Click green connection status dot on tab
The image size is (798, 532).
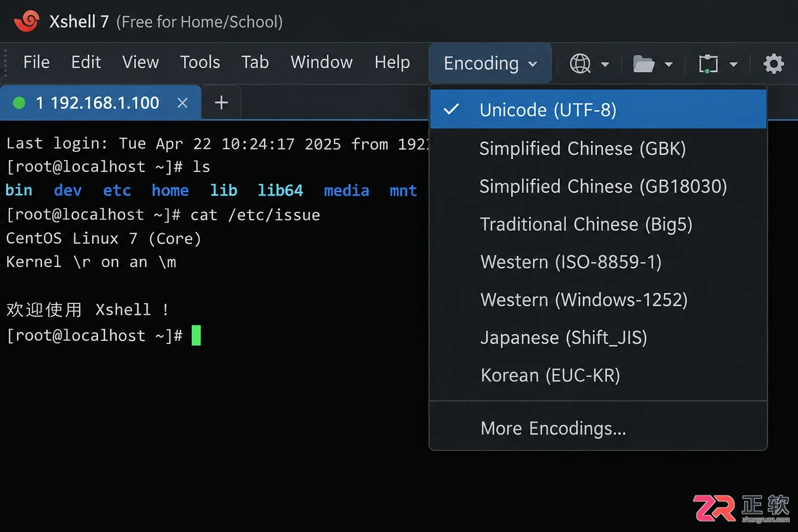tap(19, 103)
